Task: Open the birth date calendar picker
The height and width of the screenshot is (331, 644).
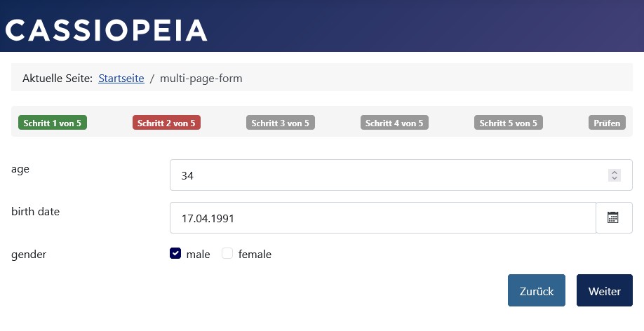Action: tap(613, 218)
